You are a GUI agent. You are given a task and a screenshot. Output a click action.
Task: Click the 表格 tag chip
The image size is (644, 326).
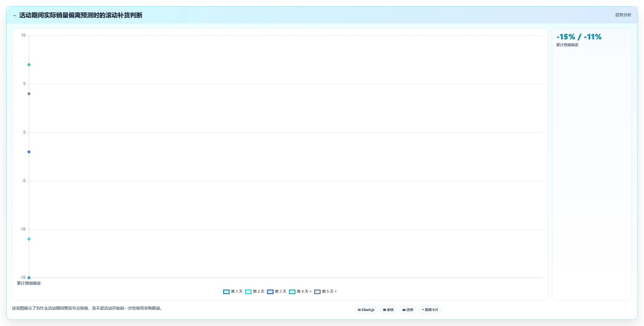pos(388,310)
